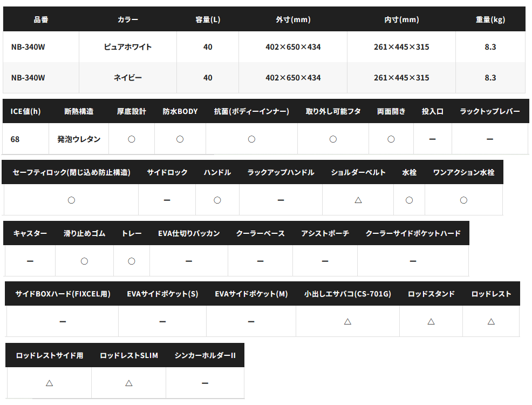Viewport: 532px width, 405px height.
Task: Click the dash under 投入口
Action: (x=432, y=139)
